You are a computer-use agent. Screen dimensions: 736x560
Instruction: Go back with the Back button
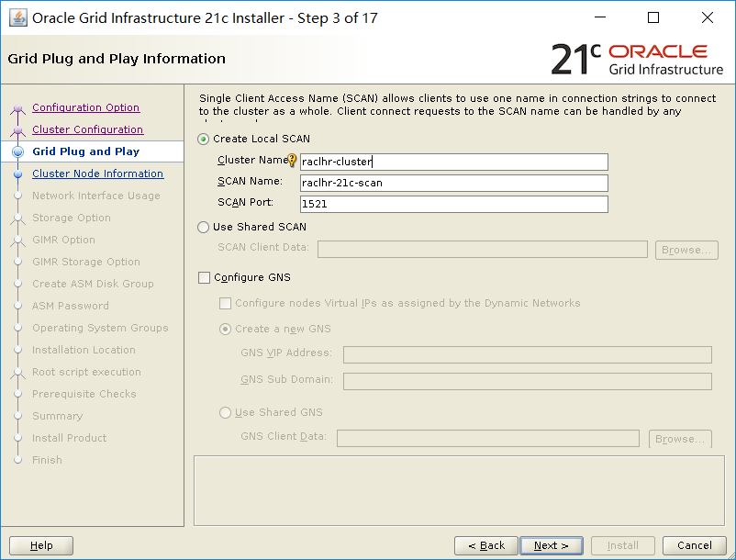(486, 545)
